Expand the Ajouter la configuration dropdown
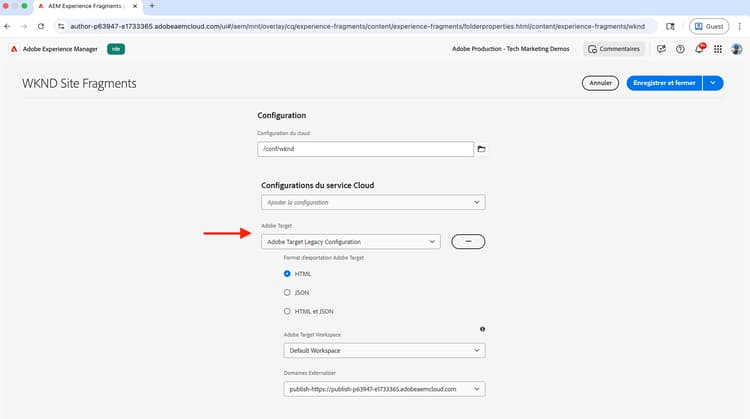 373,202
